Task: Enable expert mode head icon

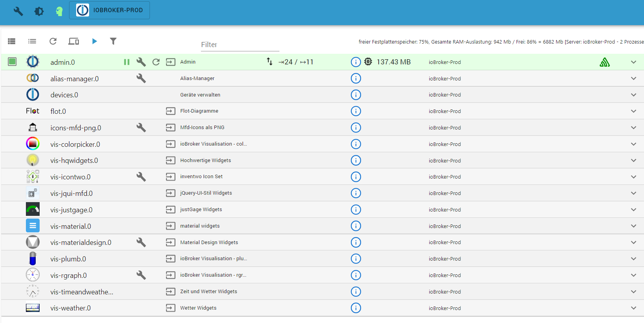Action: point(59,11)
